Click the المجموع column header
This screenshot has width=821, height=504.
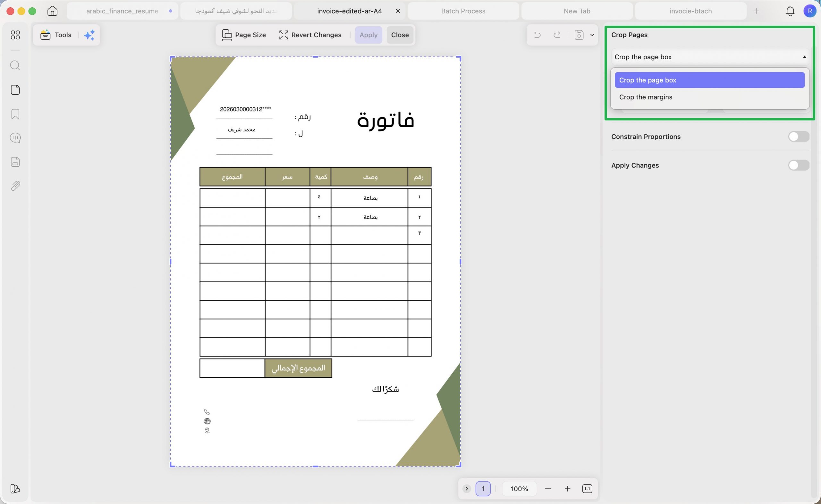(x=232, y=177)
